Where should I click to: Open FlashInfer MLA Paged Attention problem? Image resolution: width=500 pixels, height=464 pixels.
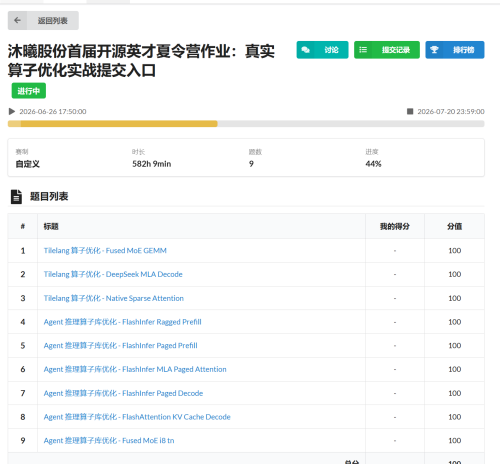(135, 369)
